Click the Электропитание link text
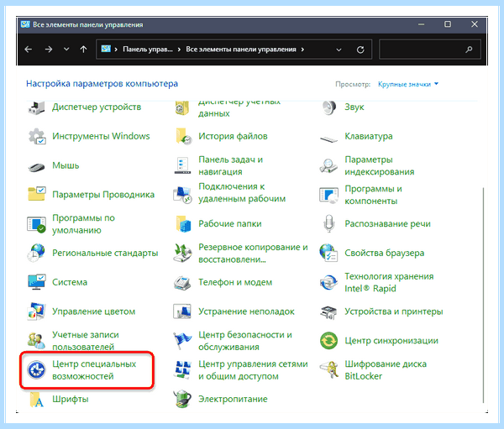This screenshot has height=429, width=504. tap(233, 399)
